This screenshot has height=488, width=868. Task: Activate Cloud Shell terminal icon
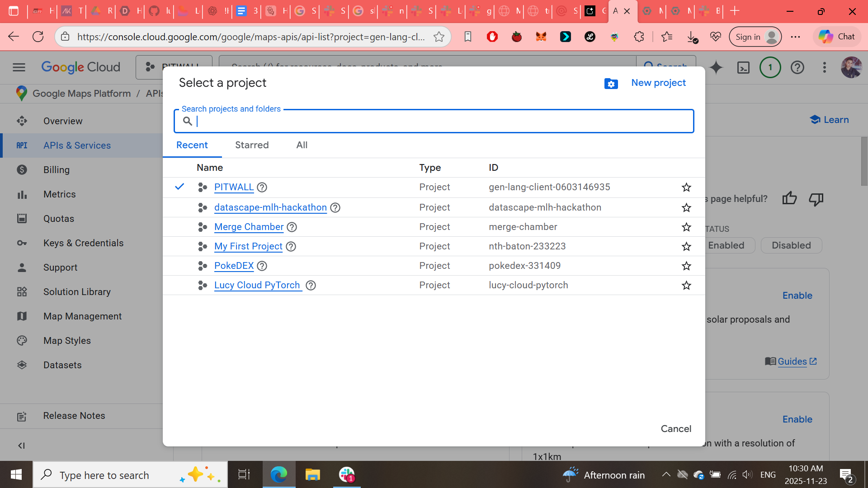(x=743, y=68)
